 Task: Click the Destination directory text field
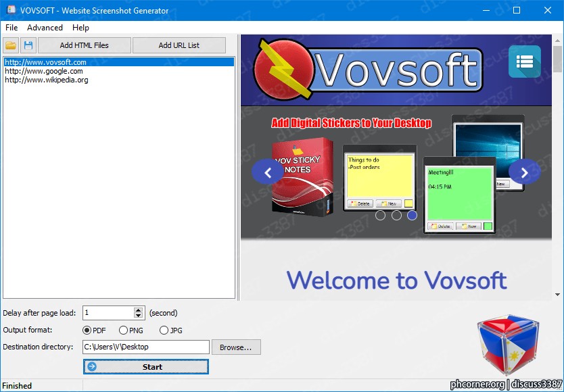(146, 347)
